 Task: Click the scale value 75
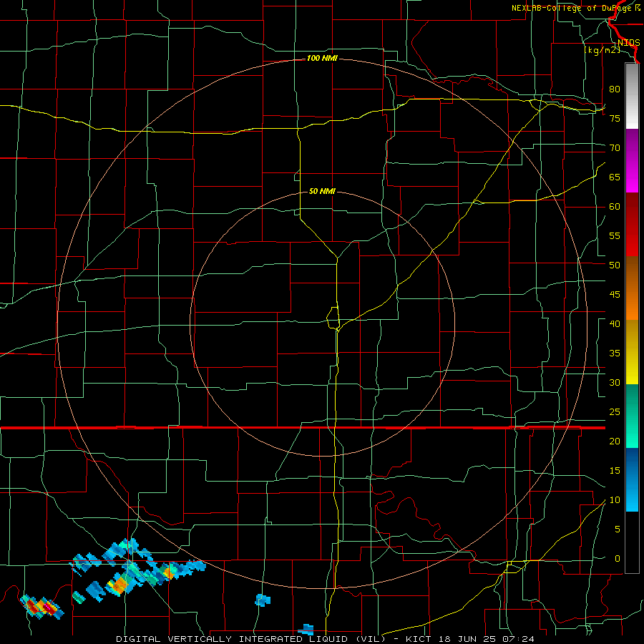coord(615,118)
